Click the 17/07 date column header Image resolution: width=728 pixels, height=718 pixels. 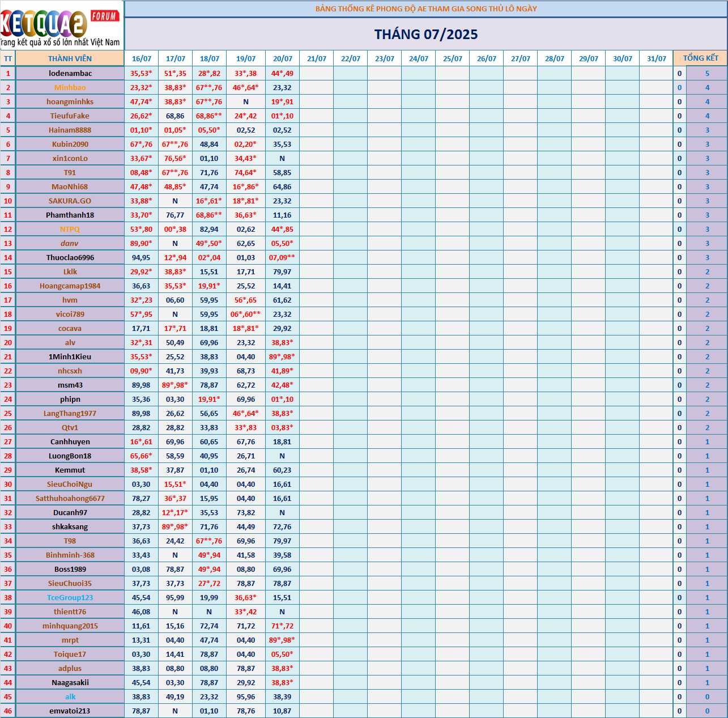175,58
